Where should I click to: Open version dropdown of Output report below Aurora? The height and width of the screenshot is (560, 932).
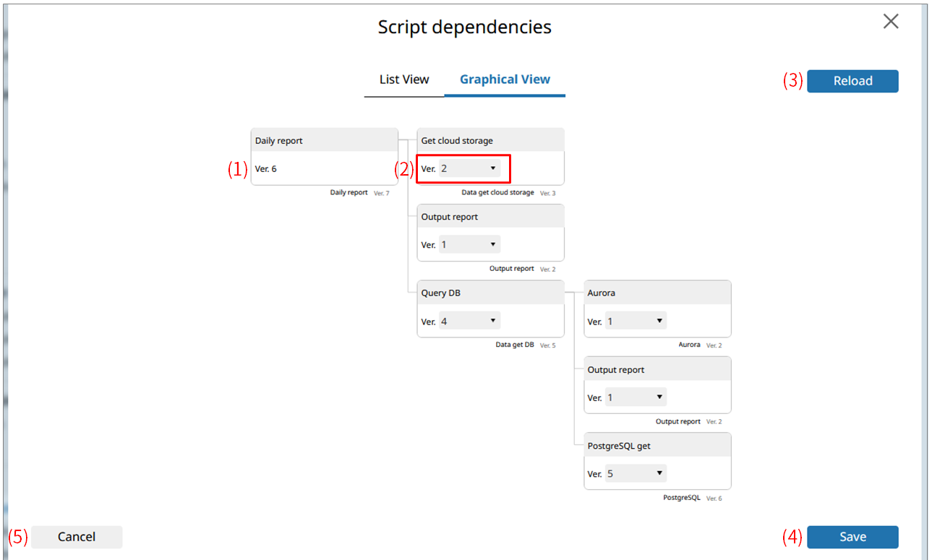tap(636, 397)
